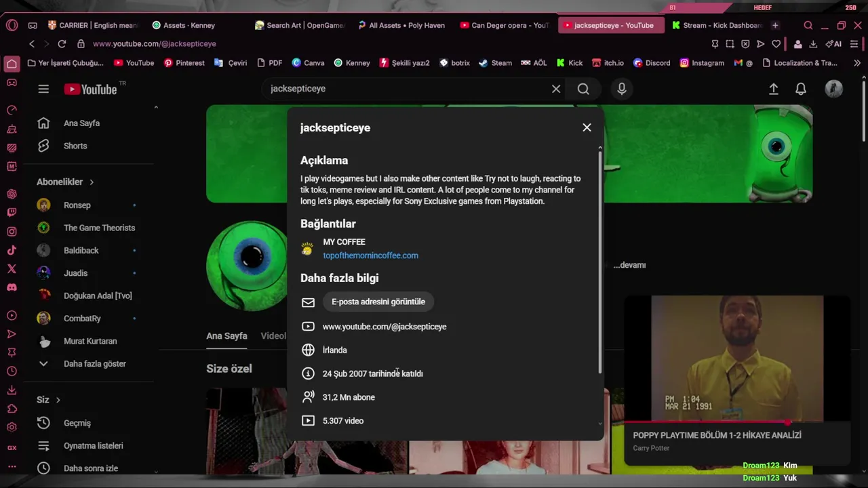Open the browser downloads toolbar icon
Viewport: 868px width, 488px height.
click(x=813, y=43)
